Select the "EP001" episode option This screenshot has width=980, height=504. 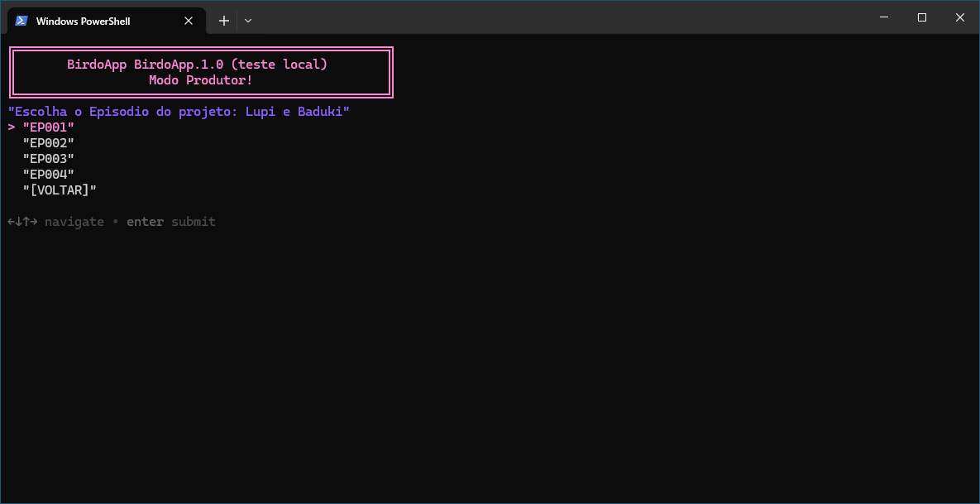tap(49, 127)
